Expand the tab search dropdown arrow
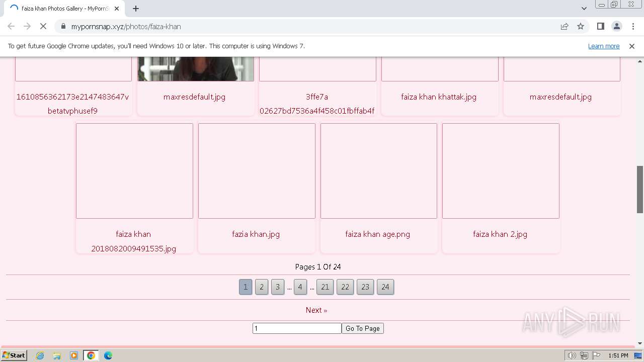Screen dimensions: 644x362 click(x=584, y=9)
